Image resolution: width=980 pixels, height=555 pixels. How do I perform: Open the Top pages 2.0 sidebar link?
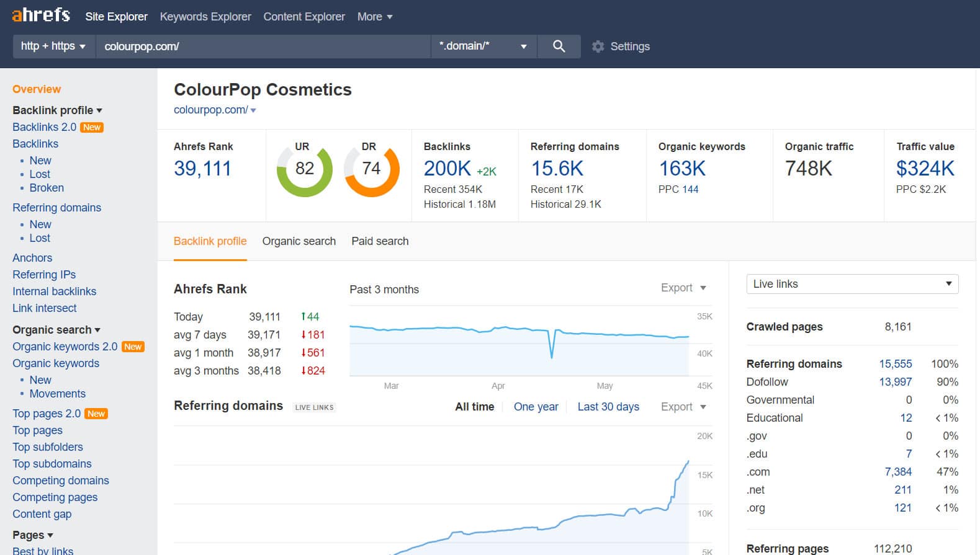47,414
